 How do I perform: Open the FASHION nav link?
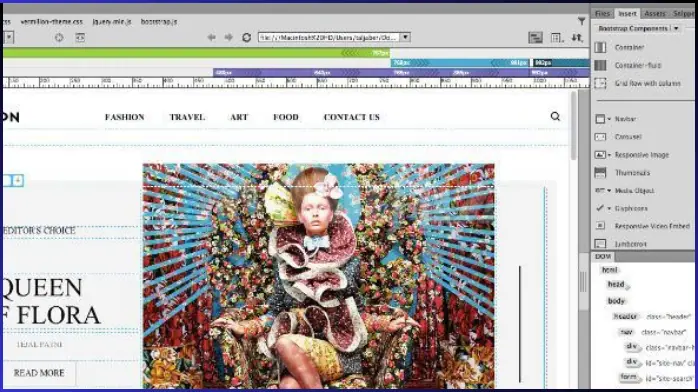[125, 117]
